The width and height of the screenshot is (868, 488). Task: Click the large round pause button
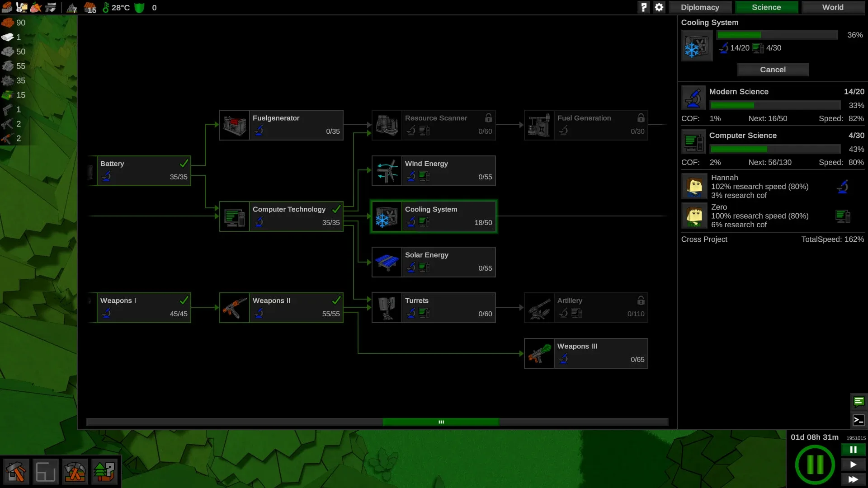815,465
